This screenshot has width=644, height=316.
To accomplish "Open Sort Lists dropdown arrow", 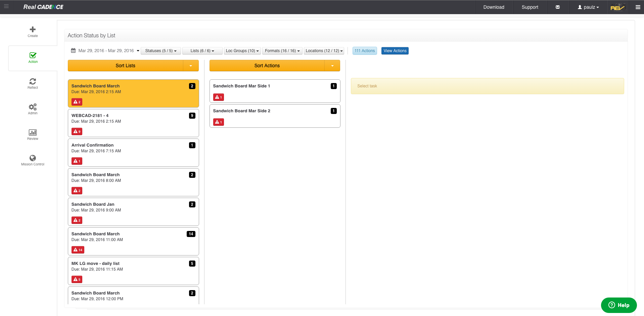I will (x=191, y=66).
